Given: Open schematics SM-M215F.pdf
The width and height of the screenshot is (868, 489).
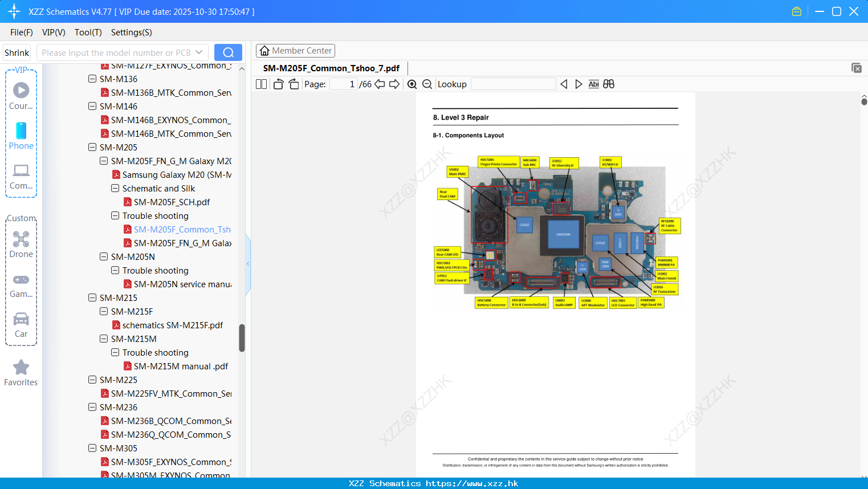Looking at the screenshot, I should click(x=172, y=325).
